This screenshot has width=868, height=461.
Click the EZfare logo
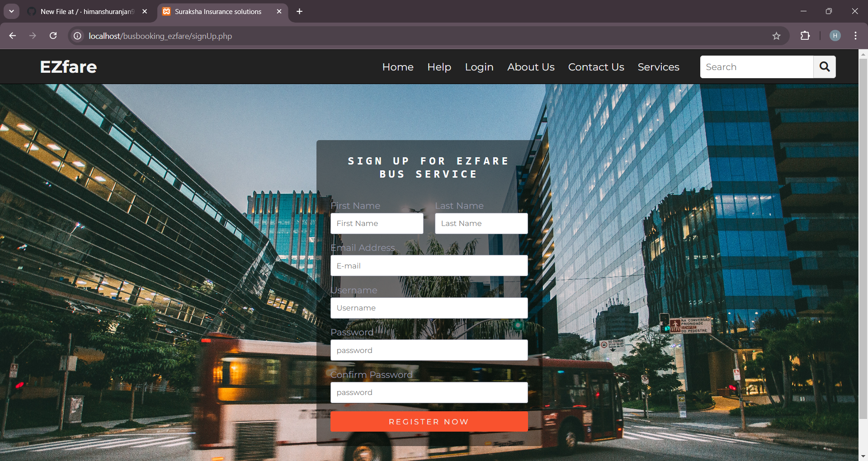coord(68,67)
